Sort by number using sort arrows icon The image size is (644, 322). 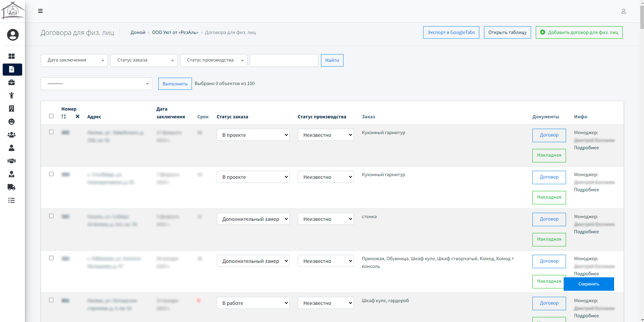(64, 117)
